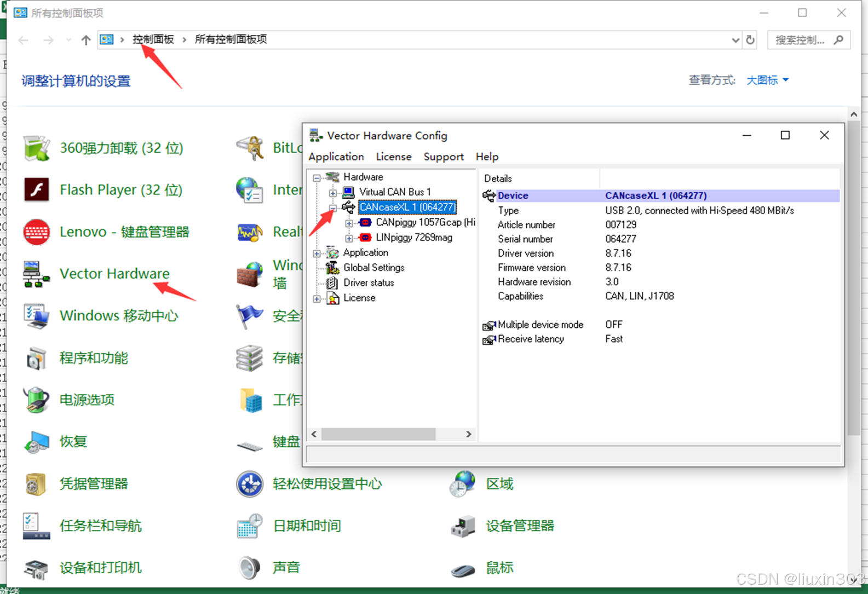Screen dimensions: 868x594
Task: Open 凭据管理器 icon
Action: [37, 484]
